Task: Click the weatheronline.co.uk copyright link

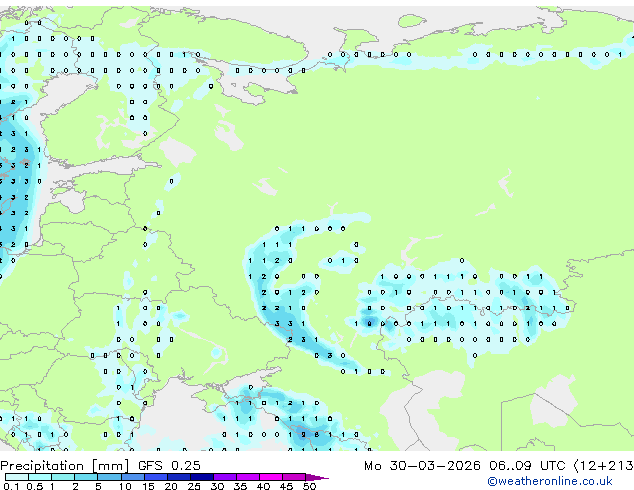Action: click(x=550, y=481)
